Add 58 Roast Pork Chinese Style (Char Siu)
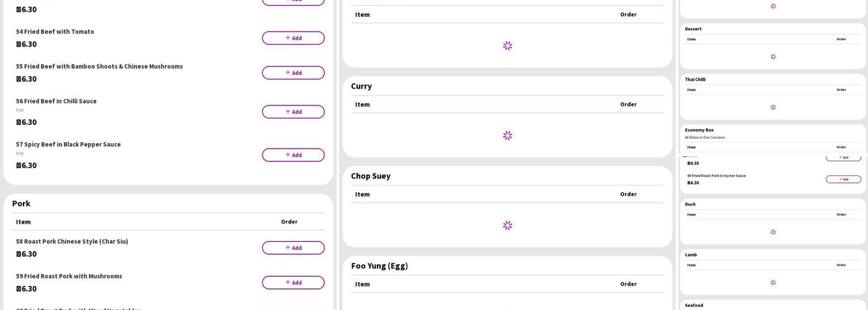Image resolution: width=868 pixels, height=310 pixels. [293, 248]
